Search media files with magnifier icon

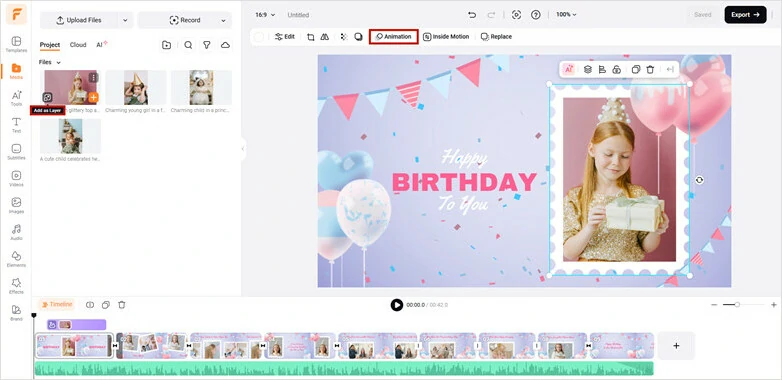tap(188, 45)
